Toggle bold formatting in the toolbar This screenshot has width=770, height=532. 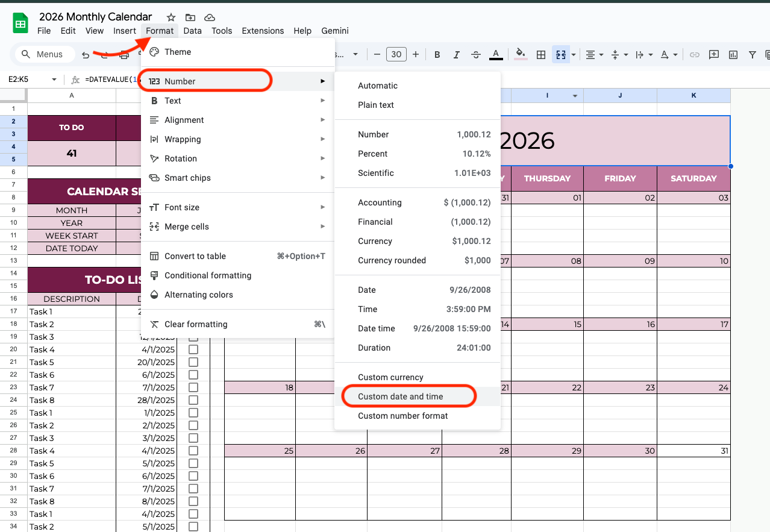point(436,54)
